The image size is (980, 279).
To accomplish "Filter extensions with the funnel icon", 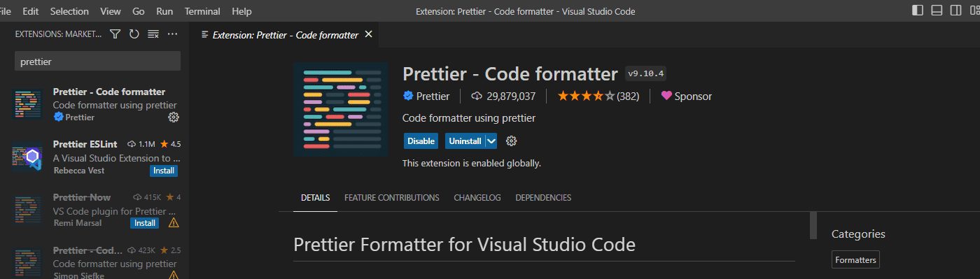I will coord(115,34).
